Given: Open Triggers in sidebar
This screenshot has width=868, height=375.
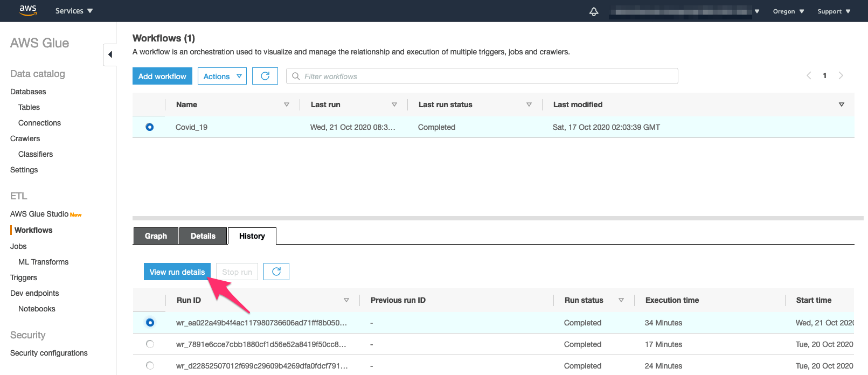Looking at the screenshot, I should pos(24,277).
